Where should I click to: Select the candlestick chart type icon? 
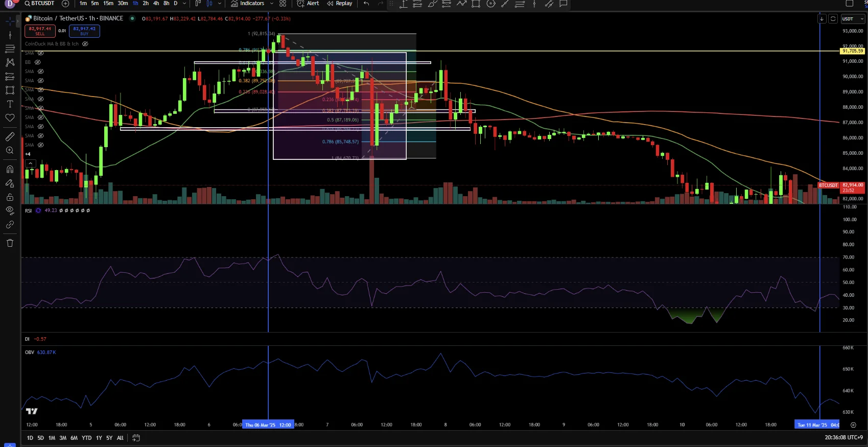[209, 4]
